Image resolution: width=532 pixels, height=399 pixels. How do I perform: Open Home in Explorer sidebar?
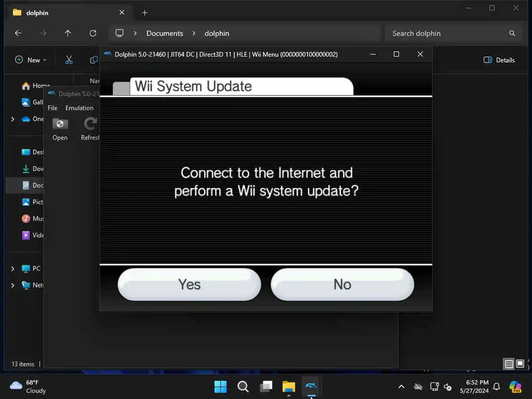36,86
